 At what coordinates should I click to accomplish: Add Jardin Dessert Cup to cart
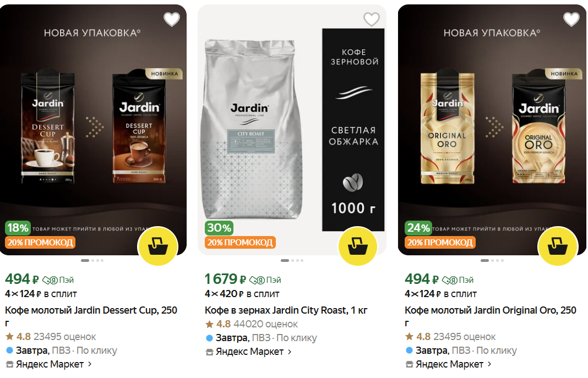coord(158,246)
